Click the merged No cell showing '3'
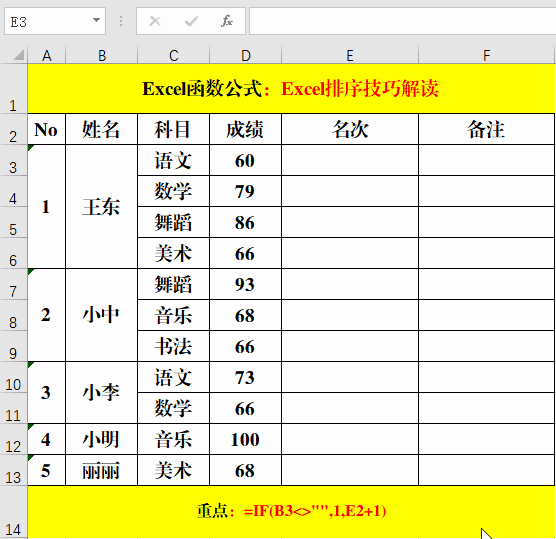This screenshot has height=539, width=556. (46, 393)
